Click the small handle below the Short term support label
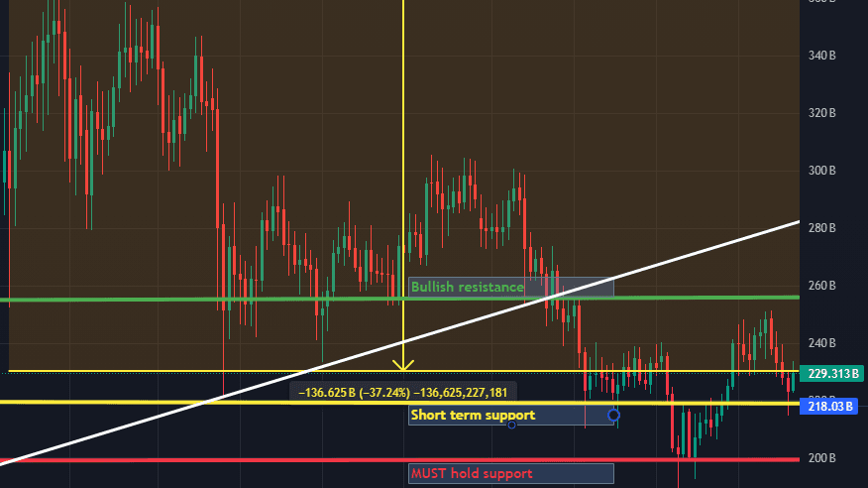The width and height of the screenshot is (868, 488). coord(511,425)
